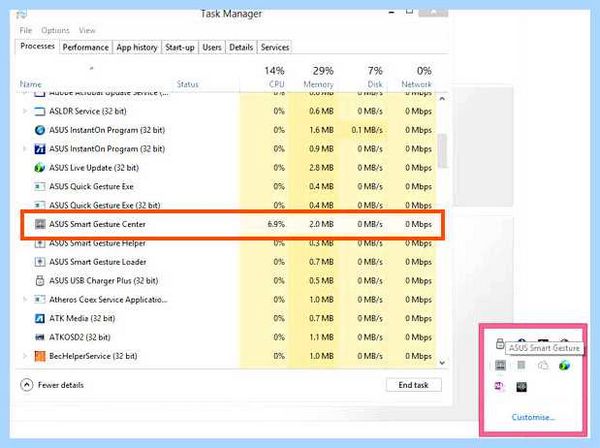Select the ASUS USB Charger Plus (32 bit) row
The image size is (600, 448).
[228, 281]
